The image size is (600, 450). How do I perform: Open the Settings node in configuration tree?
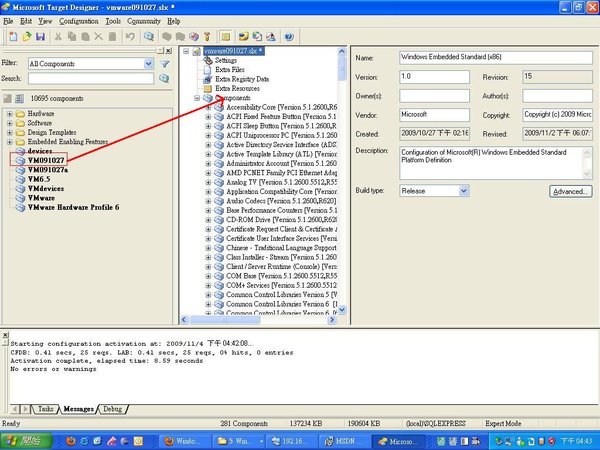pyautogui.click(x=225, y=60)
